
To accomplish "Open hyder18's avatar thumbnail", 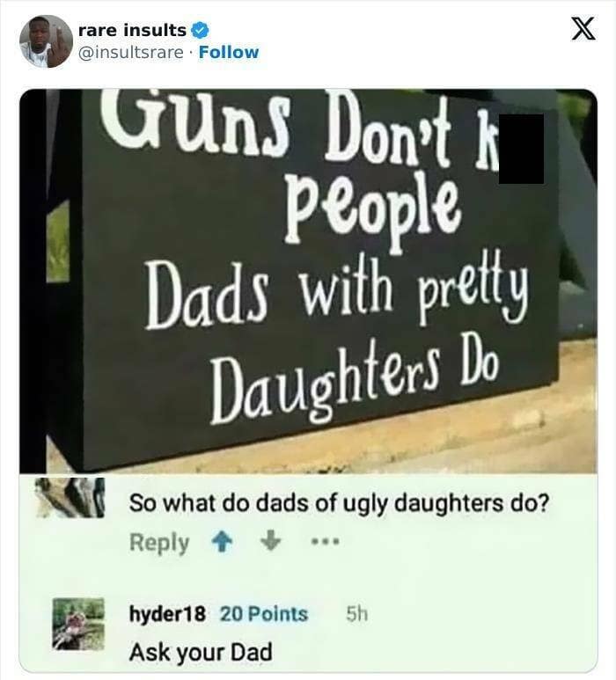I will [x=78, y=624].
